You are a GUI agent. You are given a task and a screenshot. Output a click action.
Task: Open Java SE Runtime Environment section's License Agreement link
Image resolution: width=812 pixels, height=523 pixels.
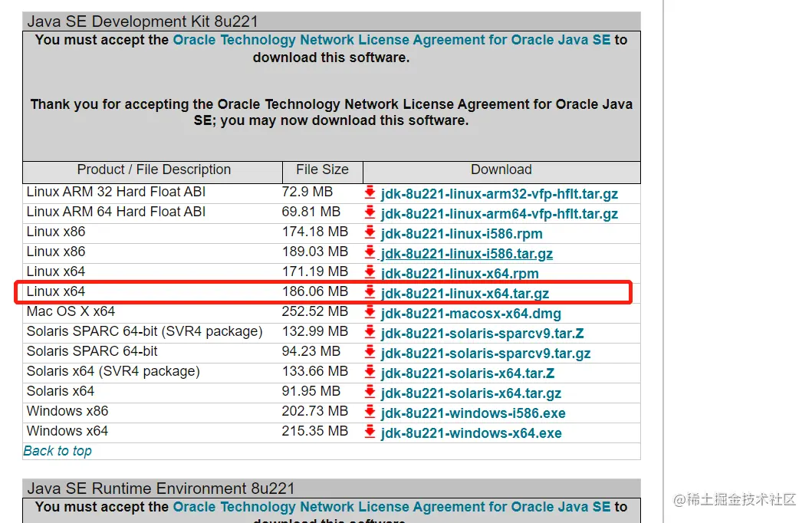click(392, 507)
